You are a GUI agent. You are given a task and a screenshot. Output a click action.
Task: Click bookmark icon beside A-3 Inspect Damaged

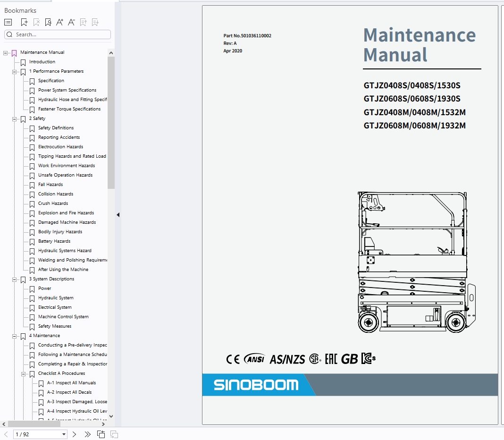[x=41, y=402]
